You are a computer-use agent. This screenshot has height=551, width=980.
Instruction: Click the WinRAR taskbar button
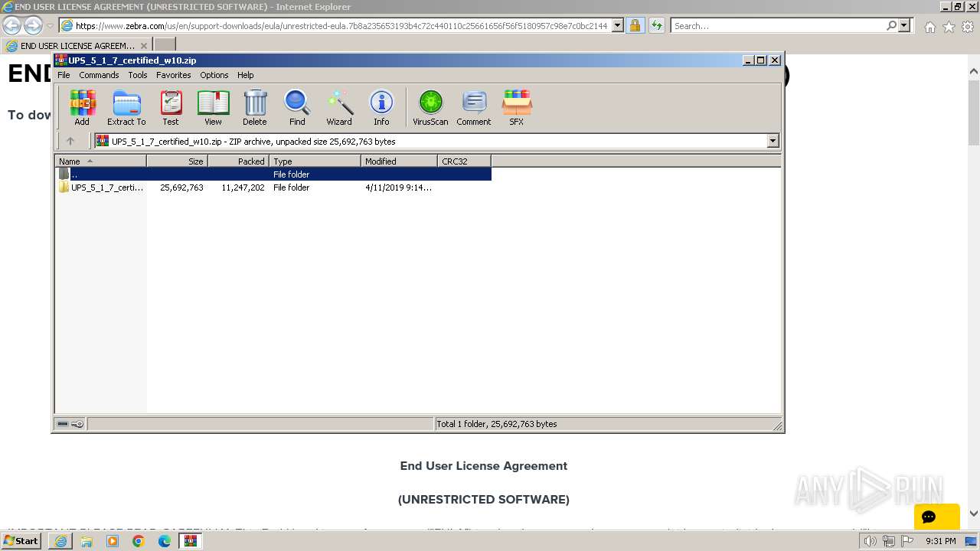(190, 541)
